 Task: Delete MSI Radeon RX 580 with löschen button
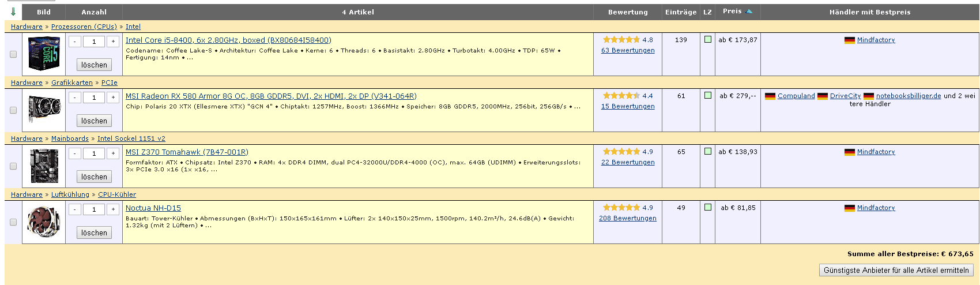coord(94,121)
